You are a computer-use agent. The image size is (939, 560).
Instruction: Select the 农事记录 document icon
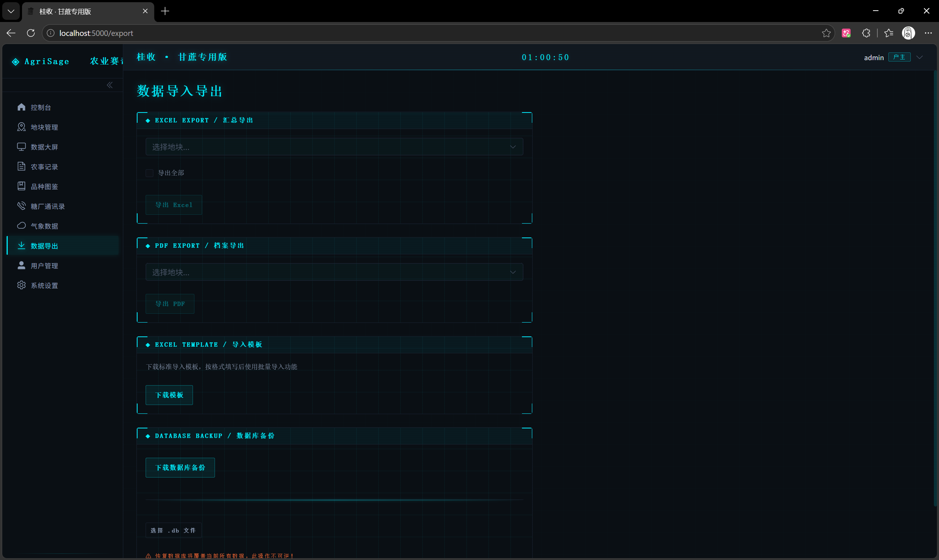(22, 166)
